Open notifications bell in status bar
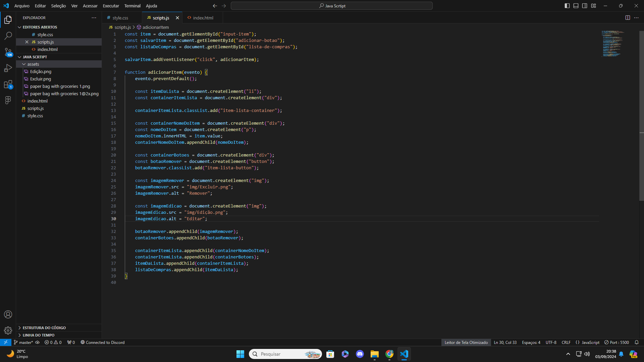The height and width of the screenshot is (362, 644). [x=637, y=342]
